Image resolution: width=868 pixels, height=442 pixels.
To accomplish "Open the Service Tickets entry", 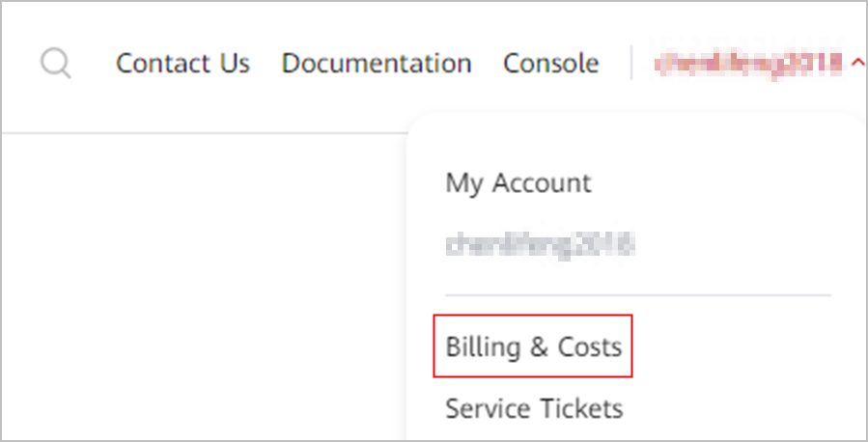I will pyautogui.click(x=533, y=408).
